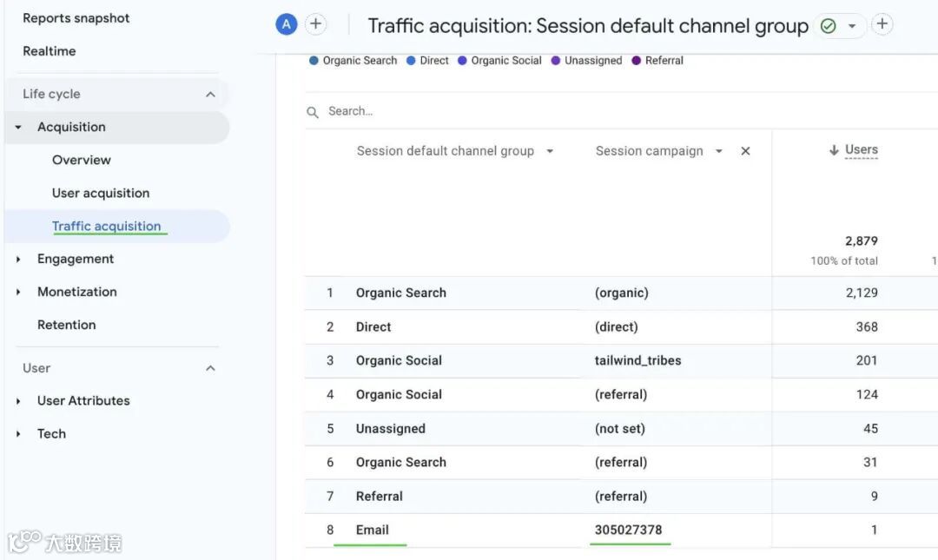This screenshot has width=938, height=560.
Task: Click the plus icon after report title
Action: tap(882, 24)
